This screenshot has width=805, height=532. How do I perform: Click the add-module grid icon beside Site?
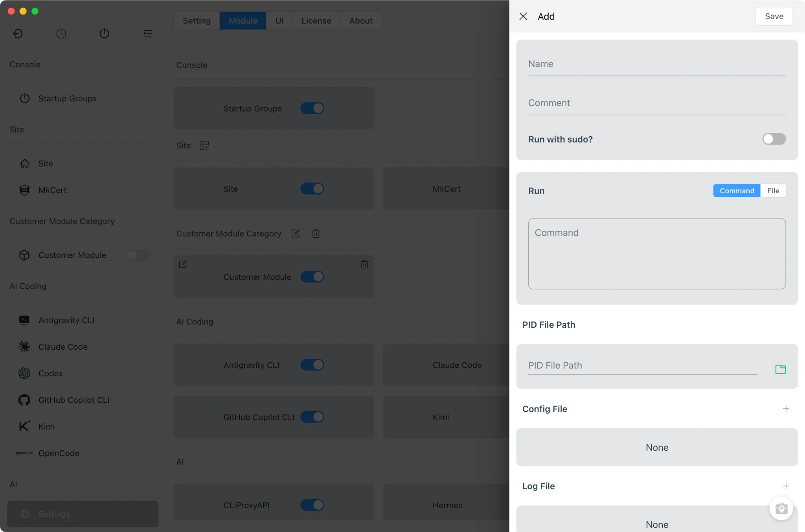(x=204, y=145)
